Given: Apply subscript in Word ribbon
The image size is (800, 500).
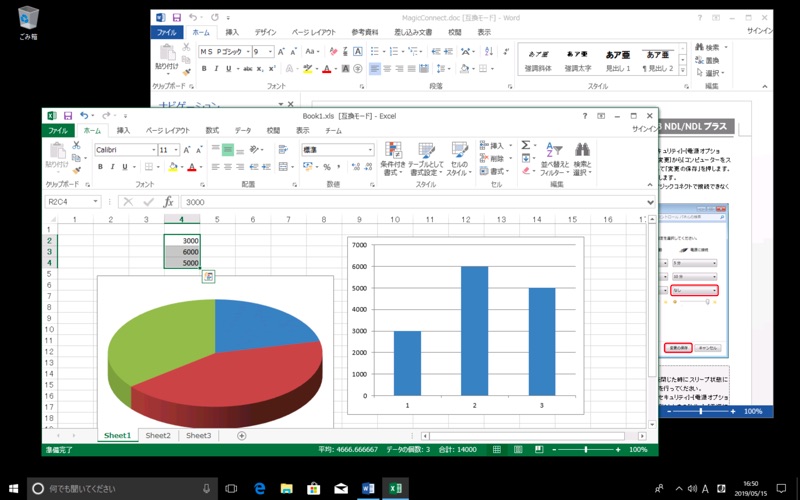Looking at the screenshot, I should (260, 69).
